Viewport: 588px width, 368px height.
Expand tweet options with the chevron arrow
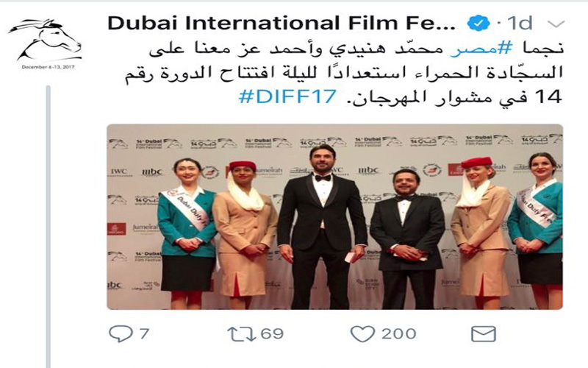click(556, 24)
